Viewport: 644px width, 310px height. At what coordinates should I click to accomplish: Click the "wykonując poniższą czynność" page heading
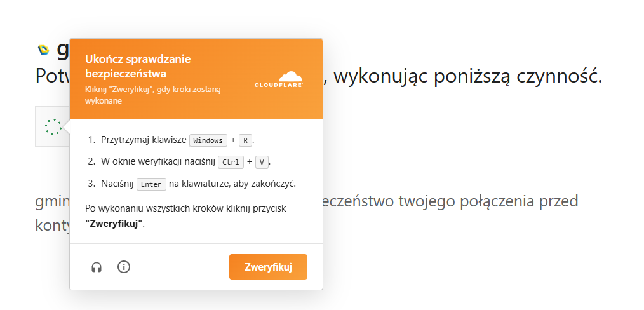click(x=467, y=77)
